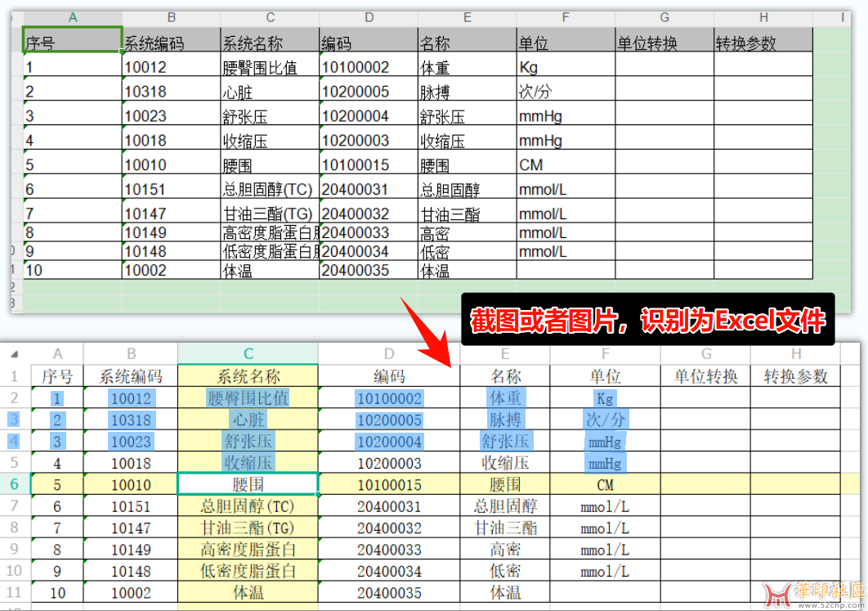
Task: Click 10010 cell in lower spreadsheet
Action: 131,484
